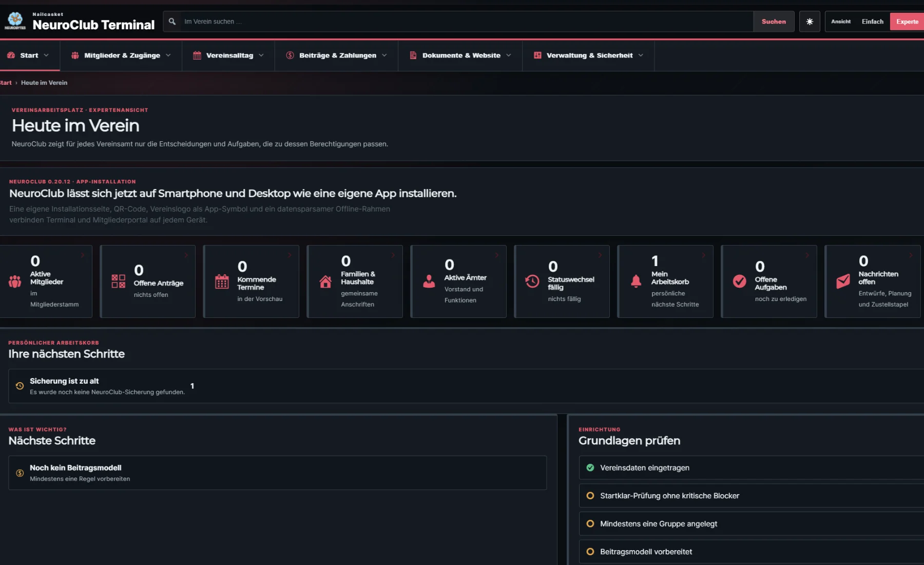924x565 pixels.
Task: Click the Nachrichten offen envelope icon
Action: 843,281
